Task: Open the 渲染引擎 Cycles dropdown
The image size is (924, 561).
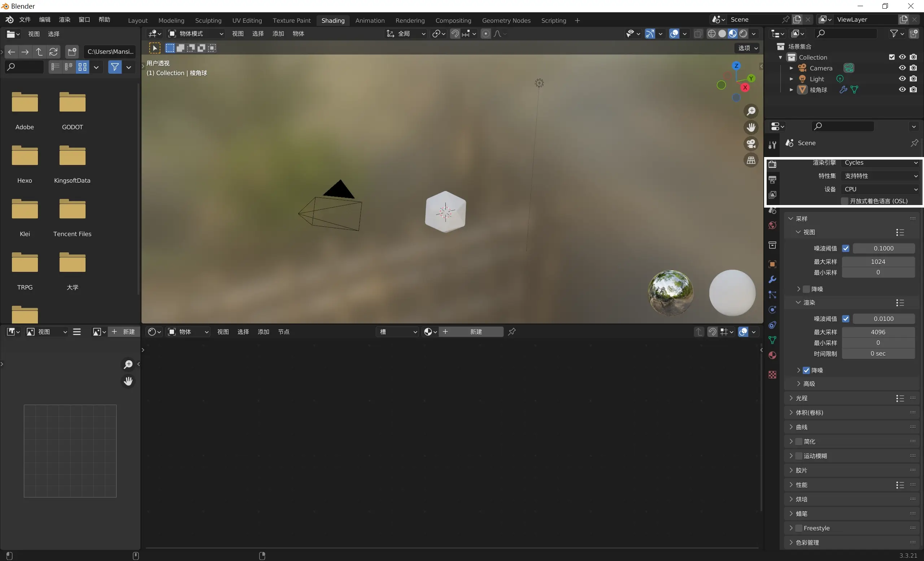Action: 880,163
